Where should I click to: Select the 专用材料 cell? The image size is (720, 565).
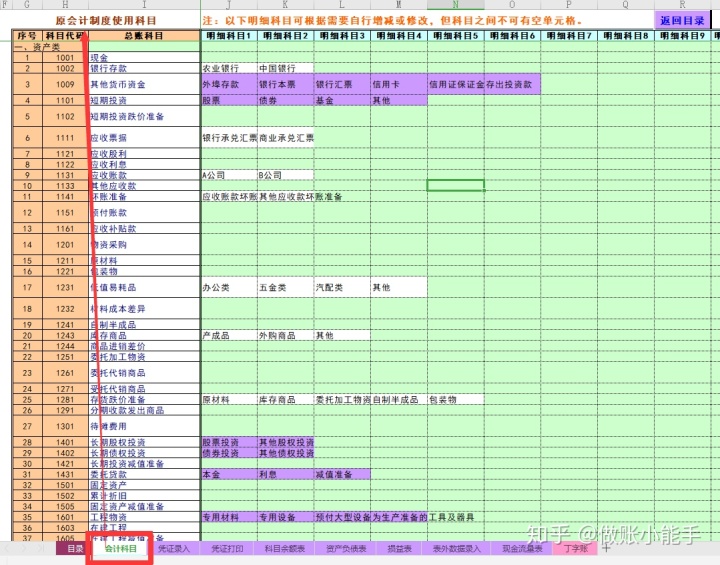[229, 517]
